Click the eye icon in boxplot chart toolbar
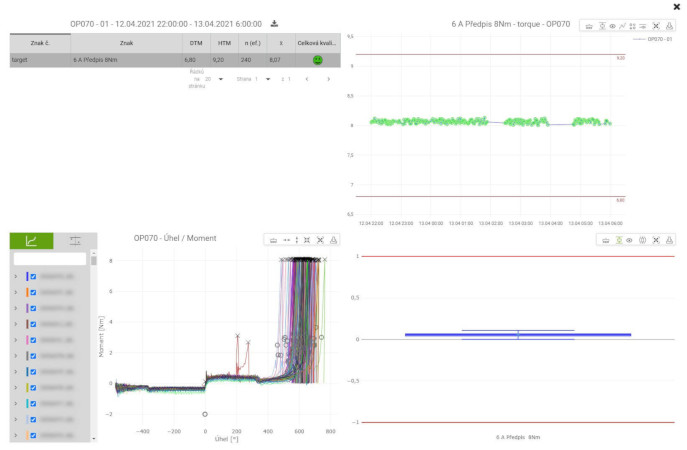 [630, 240]
